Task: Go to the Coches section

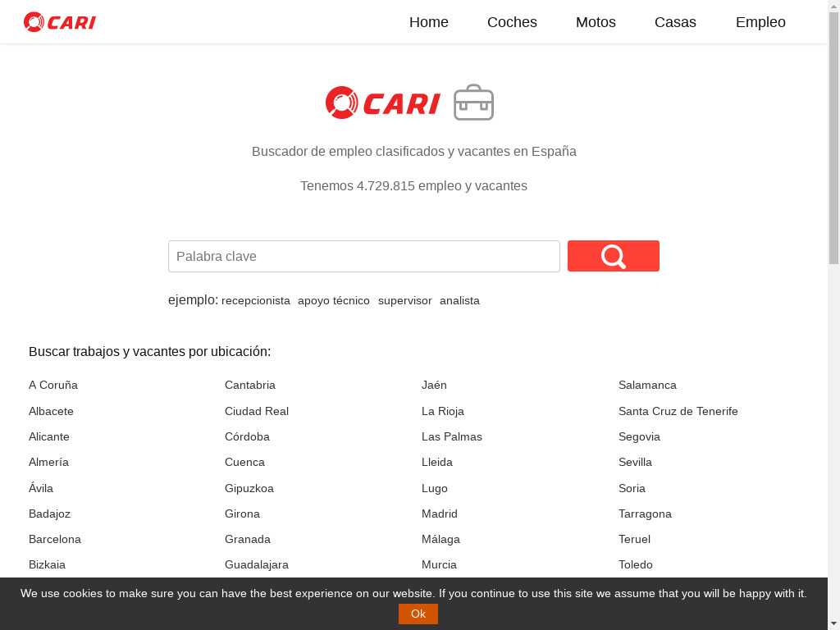Action: 512,22
